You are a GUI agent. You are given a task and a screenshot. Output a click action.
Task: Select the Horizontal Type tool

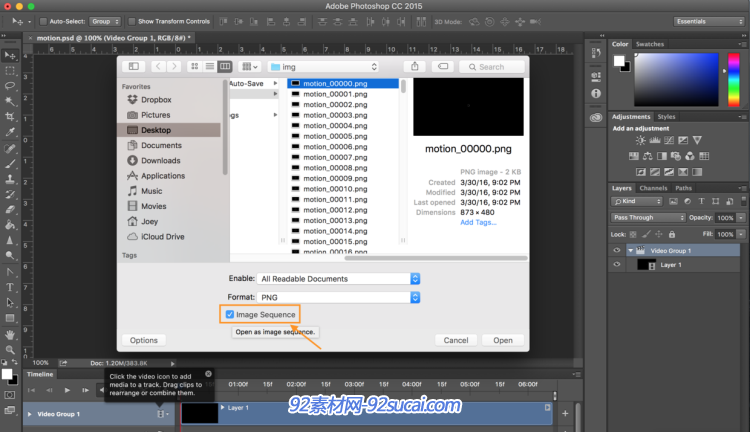[x=10, y=287]
